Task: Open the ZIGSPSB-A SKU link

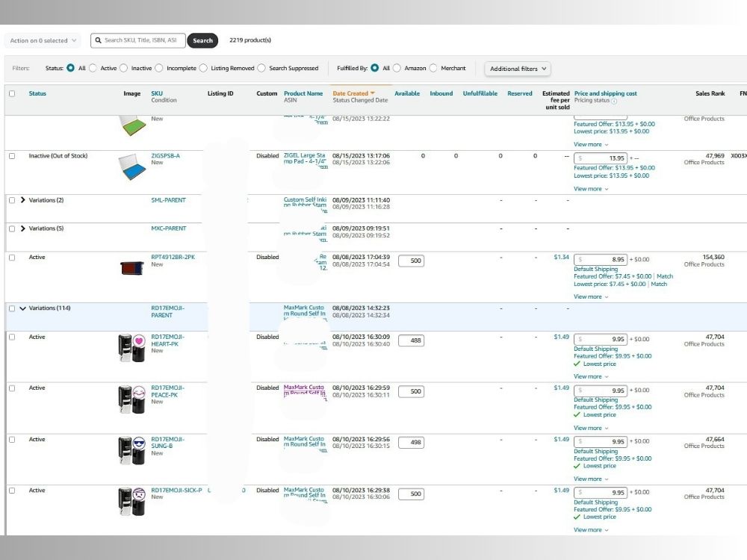Action: point(165,156)
